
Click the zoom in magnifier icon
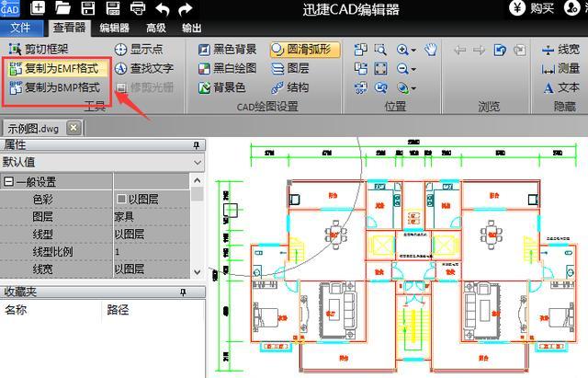(x=402, y=49)
